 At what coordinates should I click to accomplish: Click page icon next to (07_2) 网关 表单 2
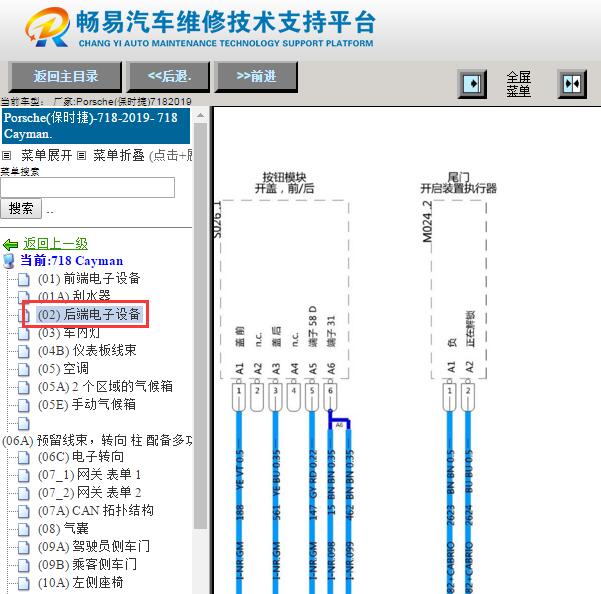23,494
